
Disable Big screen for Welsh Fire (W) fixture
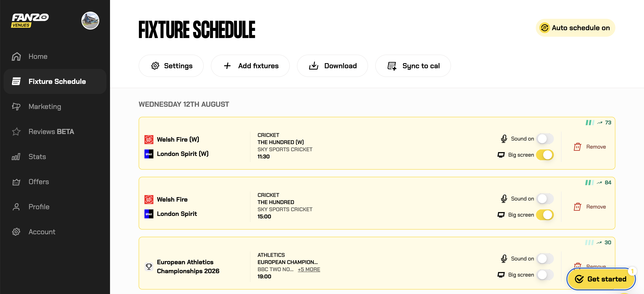point(545,155)
